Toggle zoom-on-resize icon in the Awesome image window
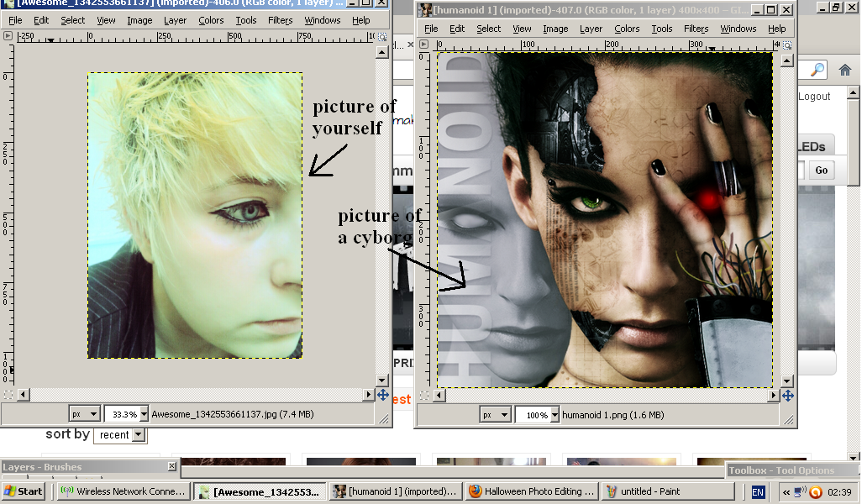Screen dimensions: 862x504 [382, 37]
